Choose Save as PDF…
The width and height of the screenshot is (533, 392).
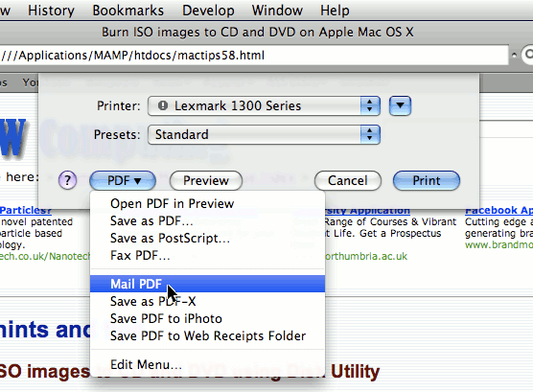coord(207,221)
